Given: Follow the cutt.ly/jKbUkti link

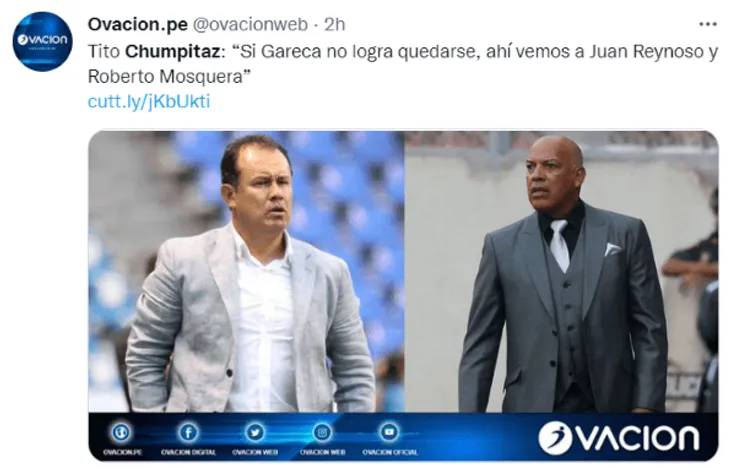Looking at the screenshot, I should click(x=149, y=101).
